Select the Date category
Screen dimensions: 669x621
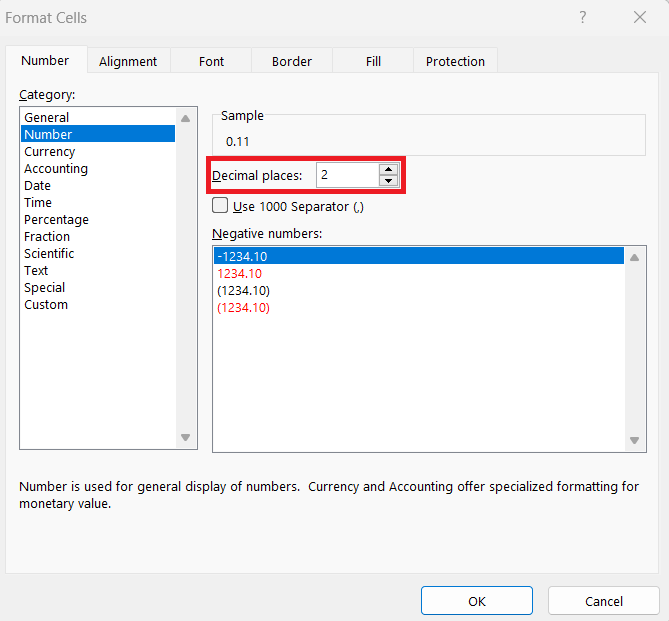click(98, 185)
